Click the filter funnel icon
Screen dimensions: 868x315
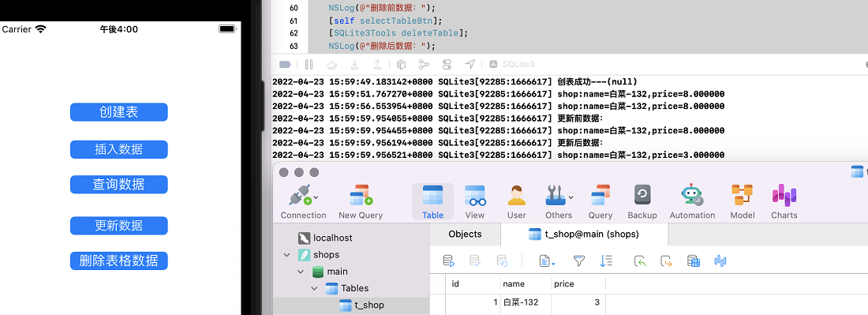[x=578, y=261]
